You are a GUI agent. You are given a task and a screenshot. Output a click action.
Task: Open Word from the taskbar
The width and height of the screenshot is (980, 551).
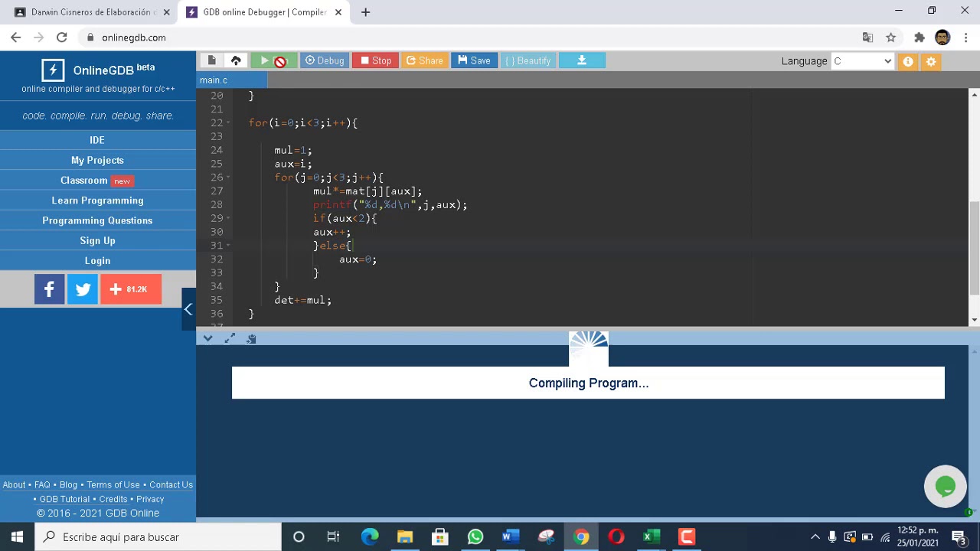click(511, 536)
